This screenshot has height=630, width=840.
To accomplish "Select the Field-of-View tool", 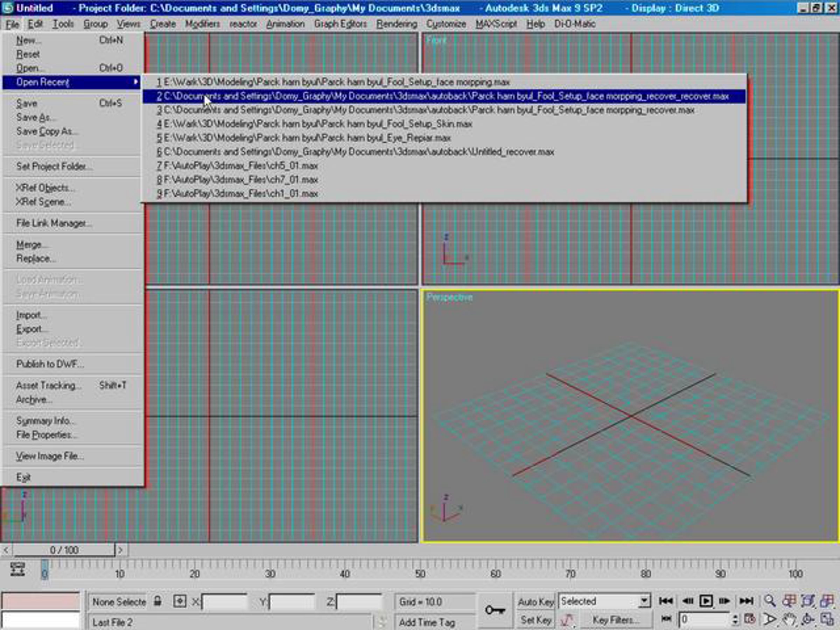I will [770, 619].
